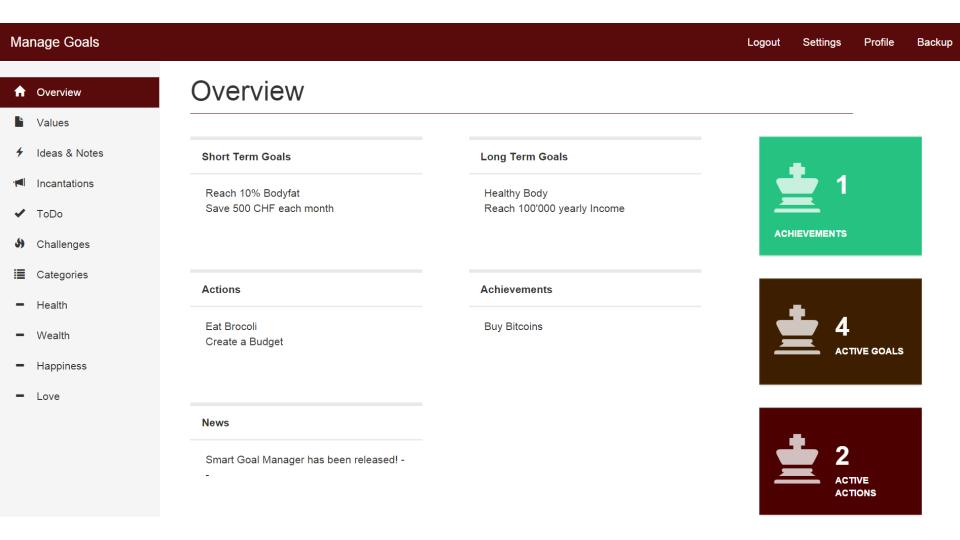Image resolution: width=960 pixels, height=540 pixels.
Task: Click the dash icon beside Health
Action: [20, 304]
